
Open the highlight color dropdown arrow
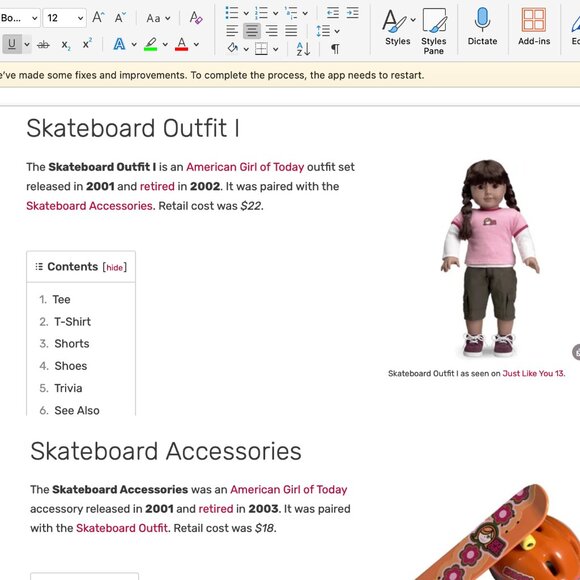[165, 45]
